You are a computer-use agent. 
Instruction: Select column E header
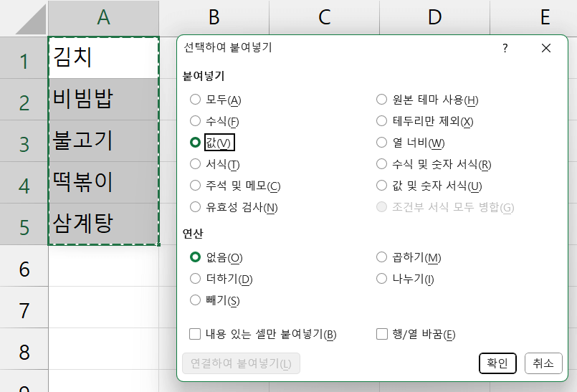pos(545,18)
